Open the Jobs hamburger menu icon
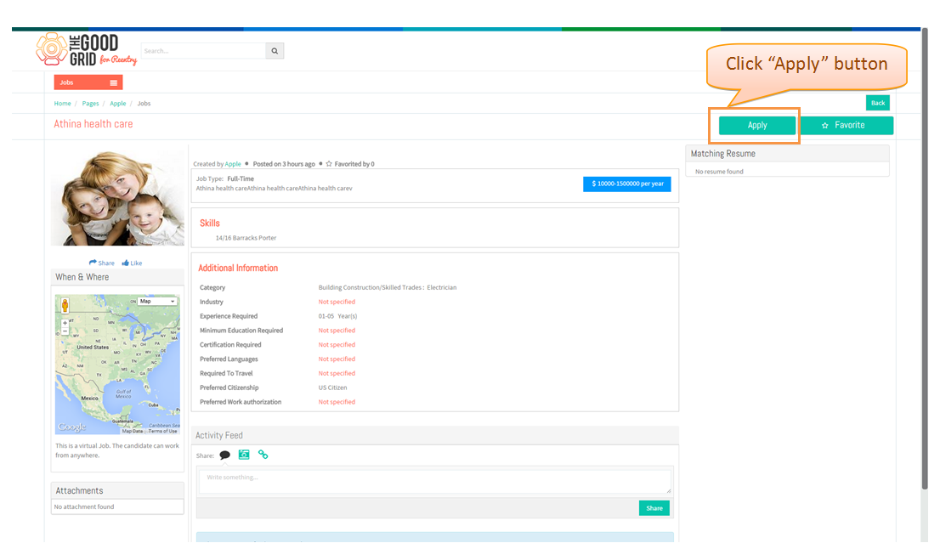The image size is (940, 560). (x=113, y=82)
